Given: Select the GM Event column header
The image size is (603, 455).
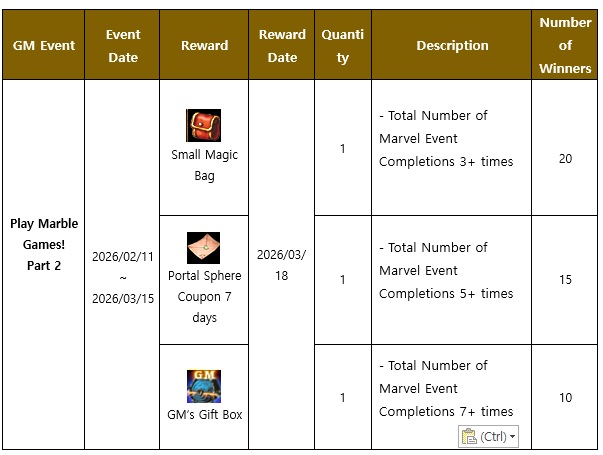Looking at the screenshot, I should click(43, 46).
